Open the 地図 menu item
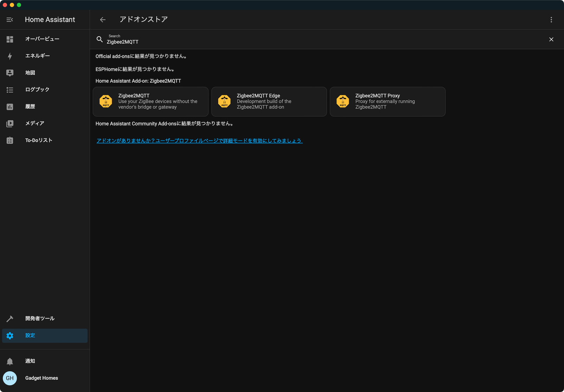564x392 pixels. [45, 73]
